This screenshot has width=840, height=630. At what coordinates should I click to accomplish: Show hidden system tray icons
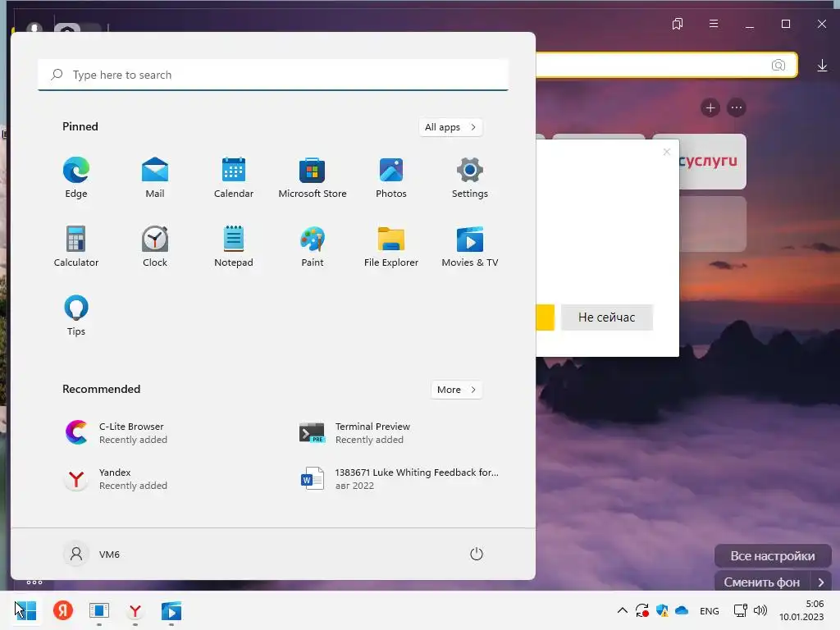[622, 610]
